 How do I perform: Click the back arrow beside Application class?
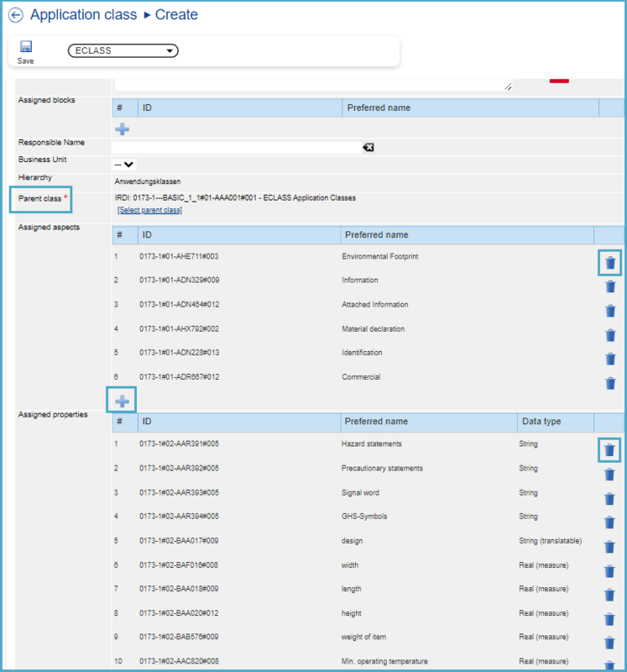(x=15, y=15)
